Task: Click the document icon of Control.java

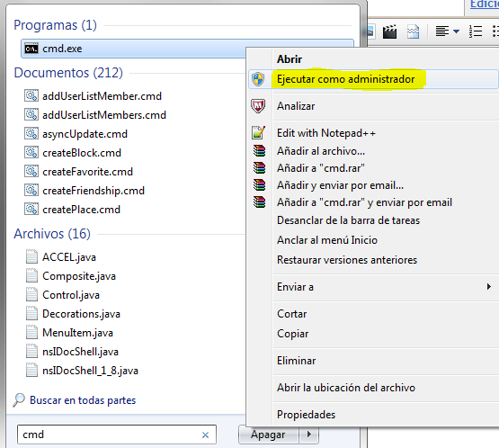Action: tap(31, 294)
